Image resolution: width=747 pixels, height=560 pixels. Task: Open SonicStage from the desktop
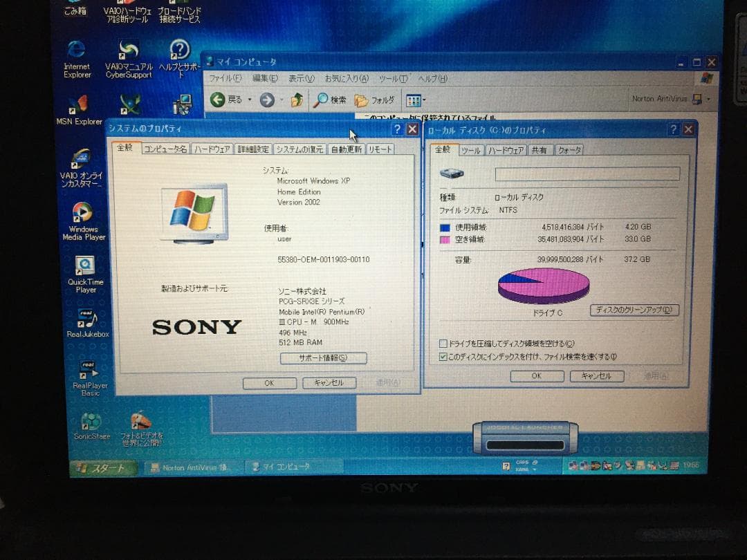90,422
